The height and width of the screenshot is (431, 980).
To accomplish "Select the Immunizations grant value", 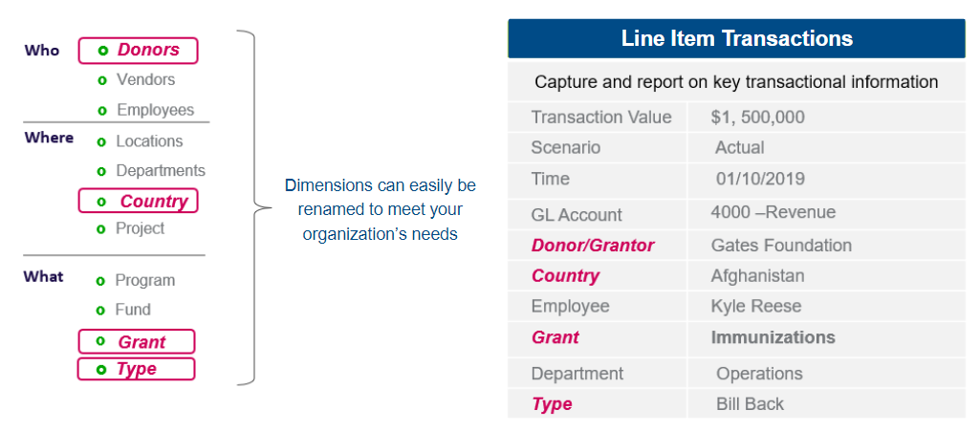I will [x=773, y=337].
